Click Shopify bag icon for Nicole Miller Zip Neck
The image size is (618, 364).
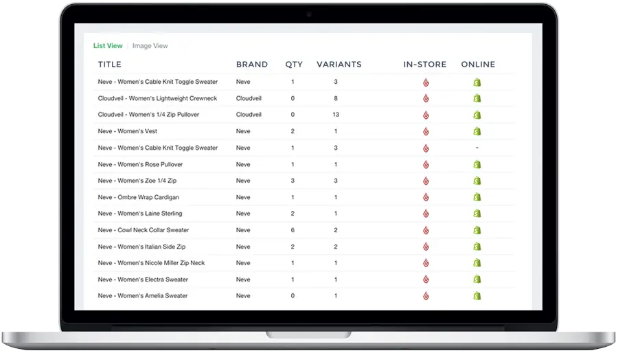point(477,262)
